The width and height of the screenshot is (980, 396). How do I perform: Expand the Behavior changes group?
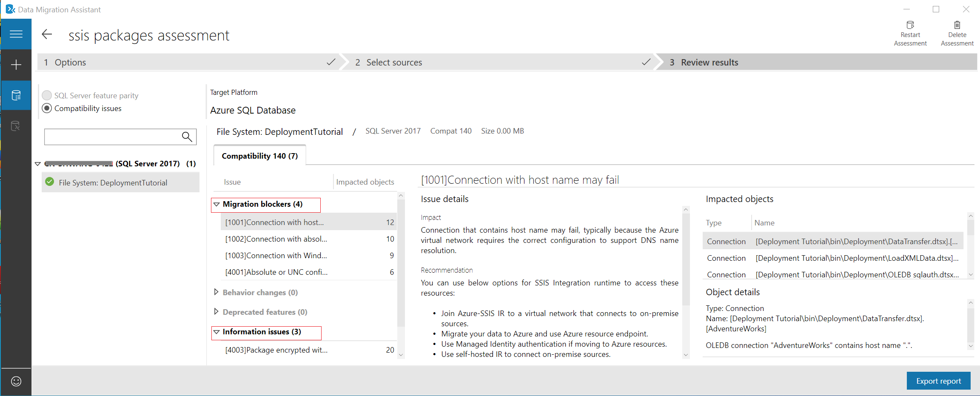coord(216,292)
